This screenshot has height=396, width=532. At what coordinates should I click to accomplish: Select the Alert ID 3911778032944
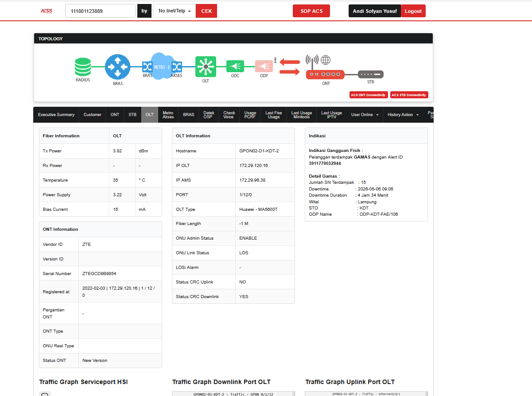click(325, 163)
